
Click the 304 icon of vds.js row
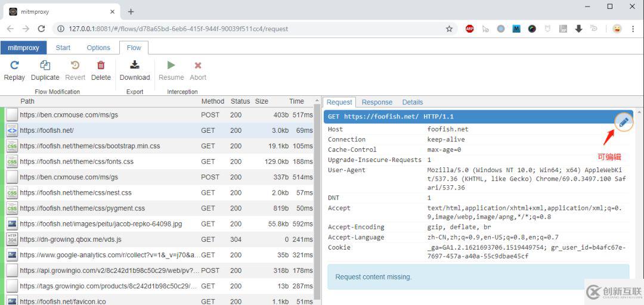12,239
